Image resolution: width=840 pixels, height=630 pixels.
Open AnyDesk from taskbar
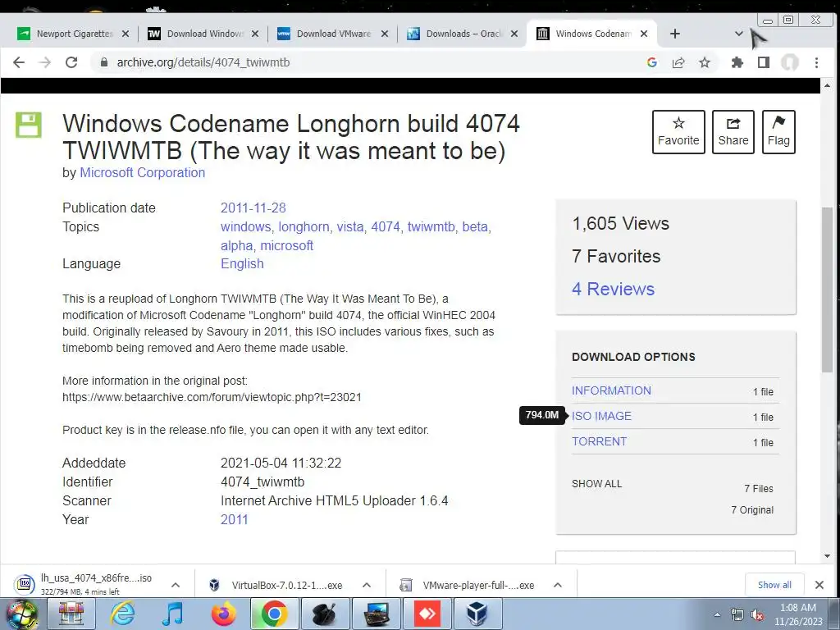427,614
